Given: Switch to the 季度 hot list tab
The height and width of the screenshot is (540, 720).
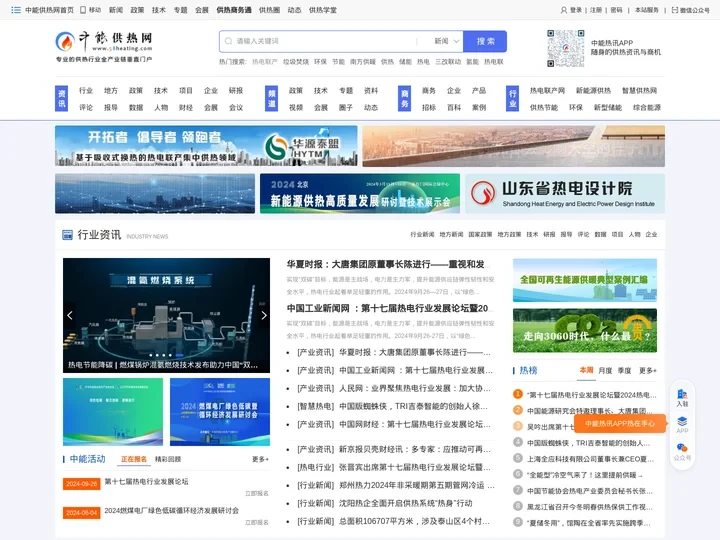Looking at the screenshot, I should coord(624,370).
